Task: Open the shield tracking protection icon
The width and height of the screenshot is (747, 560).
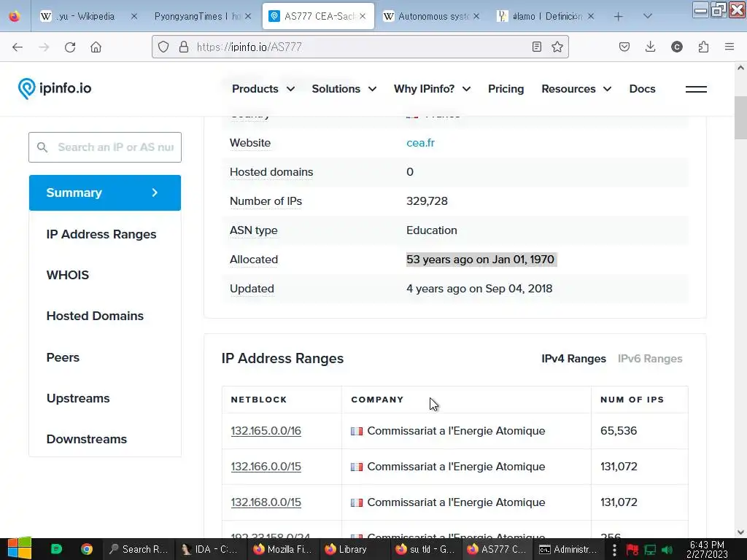Action: (x=163, y=47)
